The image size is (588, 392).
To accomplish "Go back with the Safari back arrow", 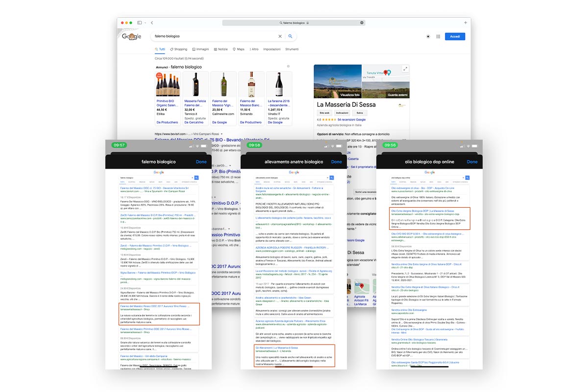I will [152, 23].
